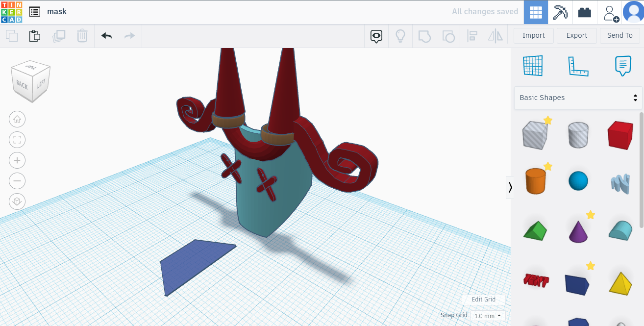Click the Fit all in view button
644x326 pixels.
pos(17,140)
